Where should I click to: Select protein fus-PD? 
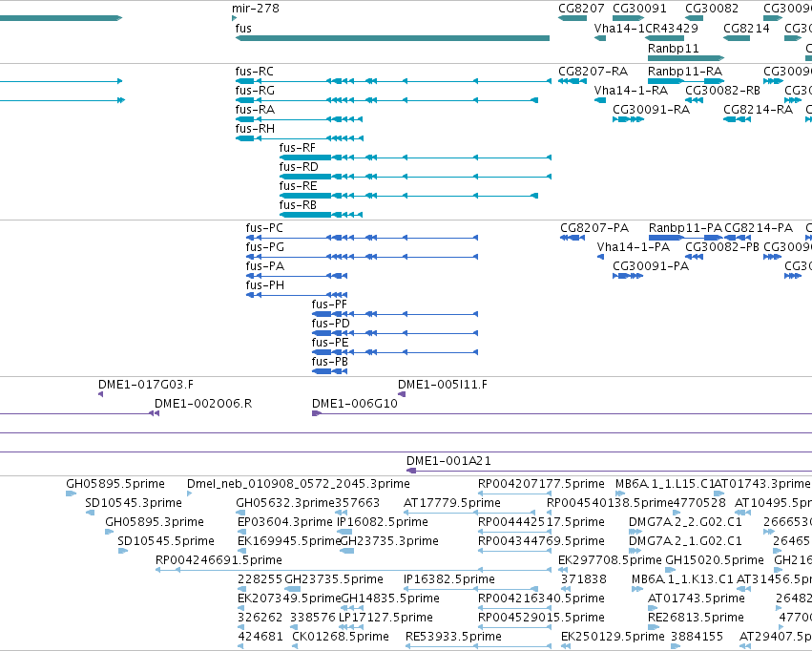click(395, 333)
